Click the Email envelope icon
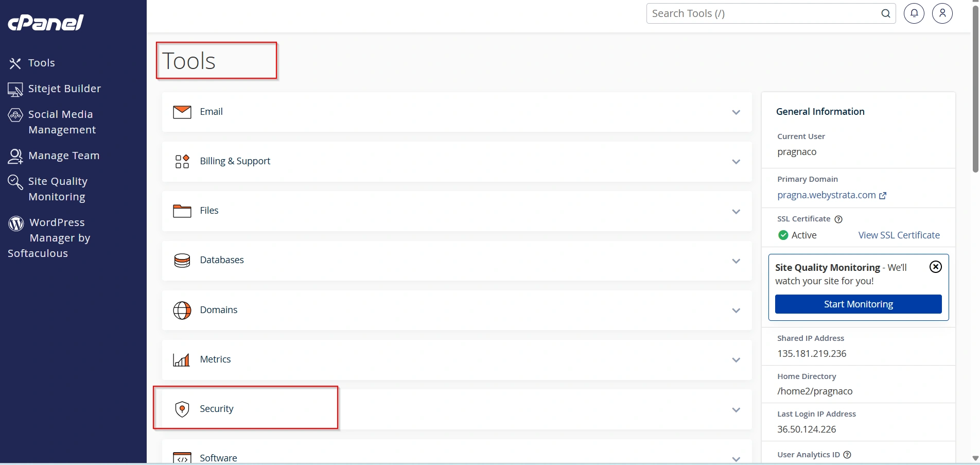Image resolution: width=980 pixels, height=465 pixels. coord(182,112)
